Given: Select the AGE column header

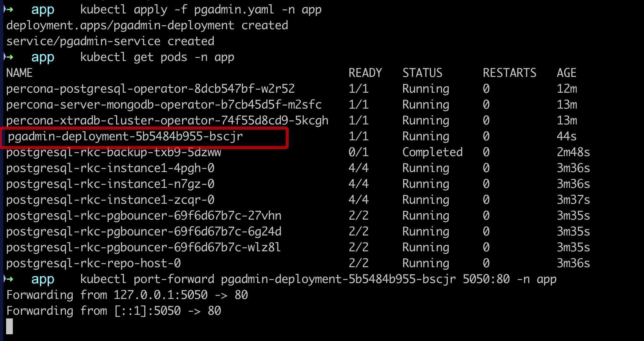Looking at the screenshot, I should (x=566, y=73).
